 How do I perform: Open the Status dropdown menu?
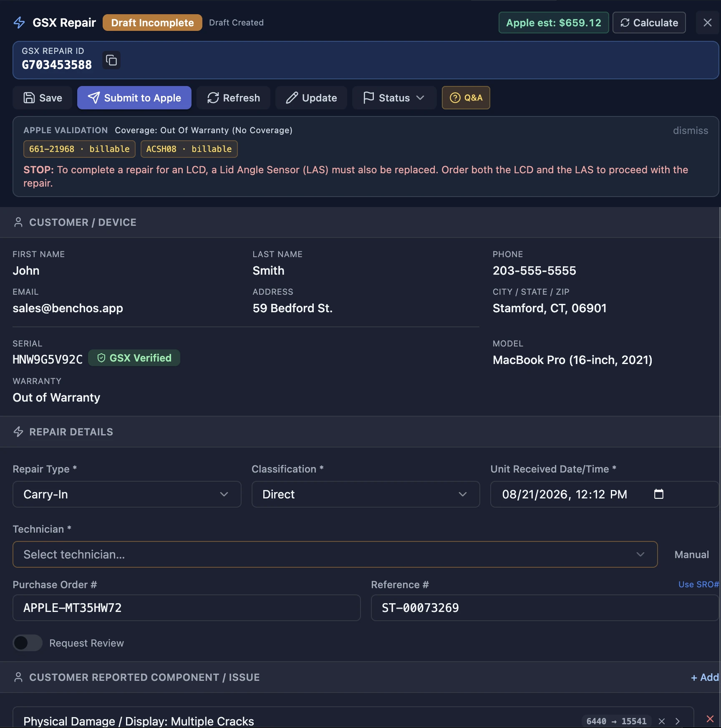394,98
